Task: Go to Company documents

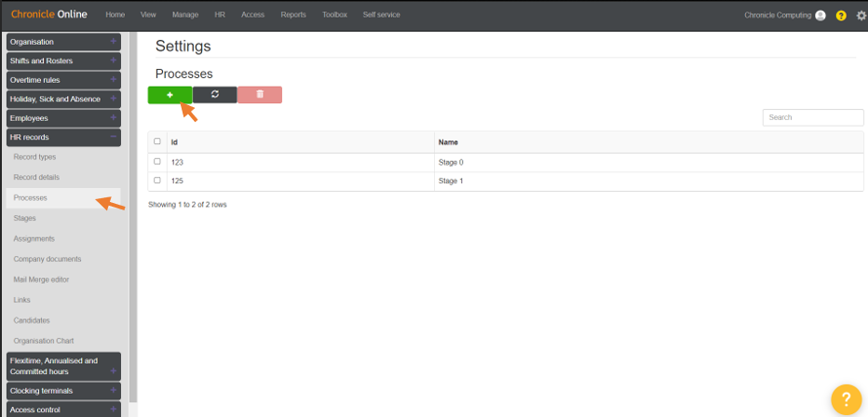Action: (47, 259)
